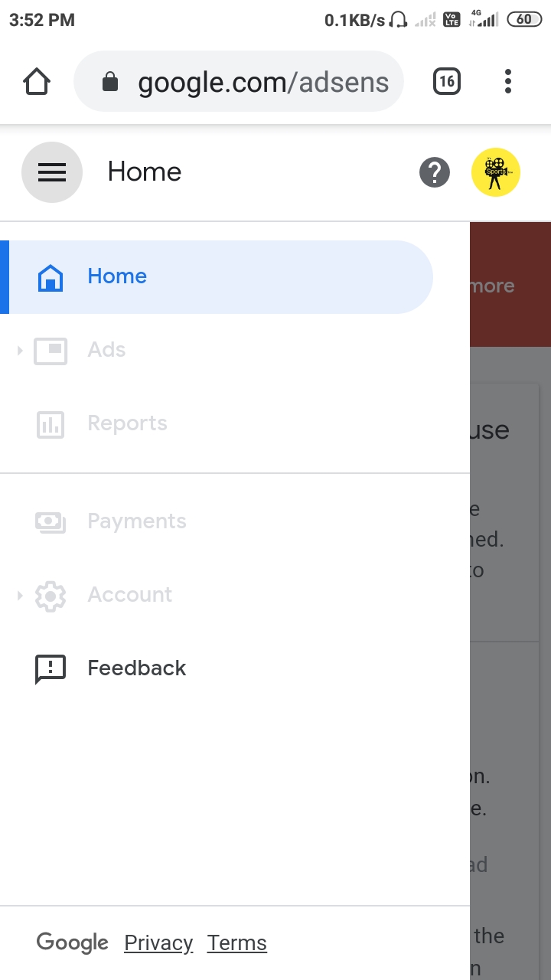
Task: Open the Privacy link
Action: [158, 943]
